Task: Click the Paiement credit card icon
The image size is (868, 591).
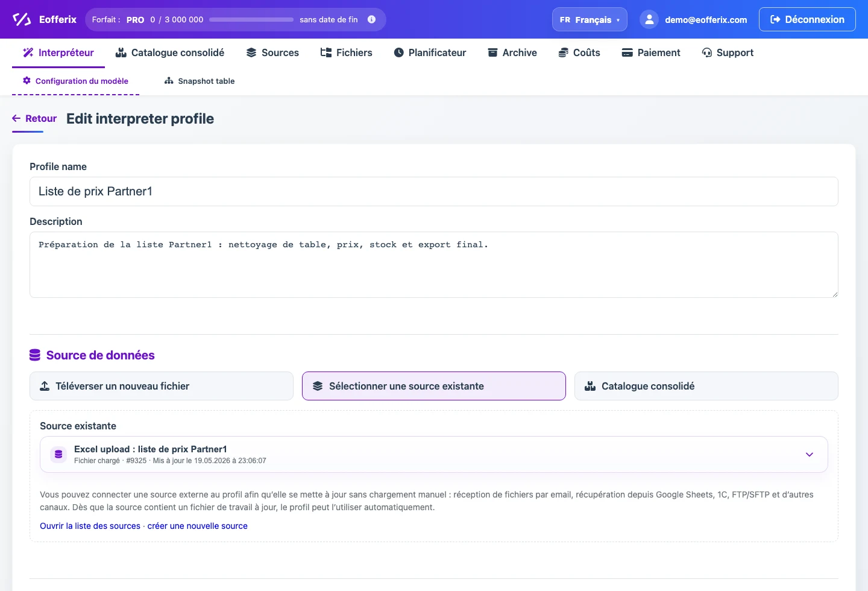Action: [x=627, y=52]
